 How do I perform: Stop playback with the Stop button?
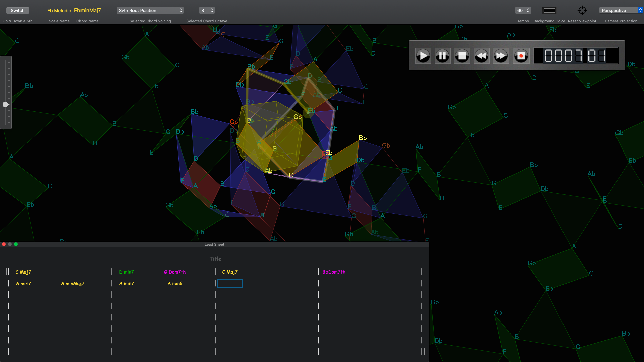(462, 56)
